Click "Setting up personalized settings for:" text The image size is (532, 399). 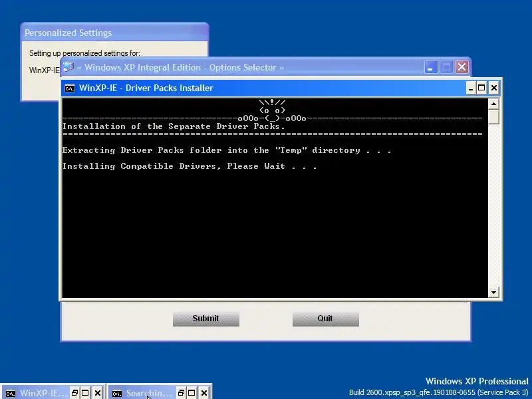(x=84, y=53)
